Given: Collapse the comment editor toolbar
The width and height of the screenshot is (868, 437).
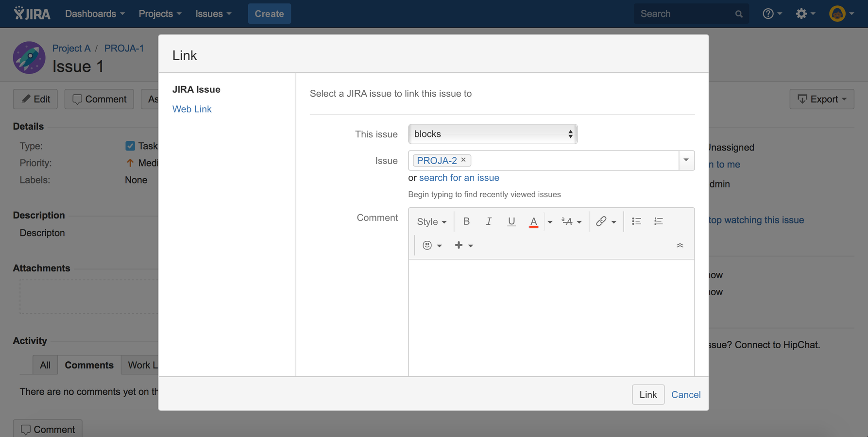Looking at the screenshot, I should pyautogui.click(x=680, y=245).
